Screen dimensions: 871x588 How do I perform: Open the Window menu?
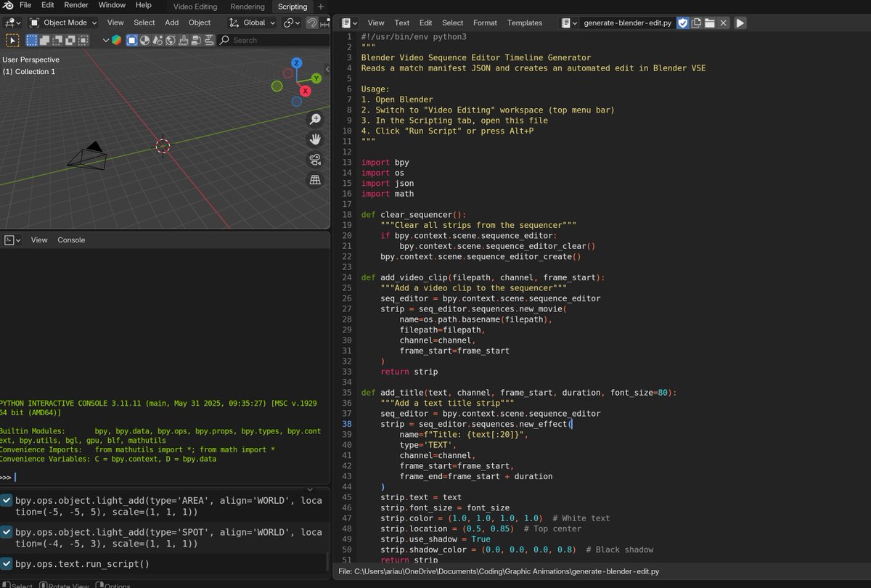112,5
